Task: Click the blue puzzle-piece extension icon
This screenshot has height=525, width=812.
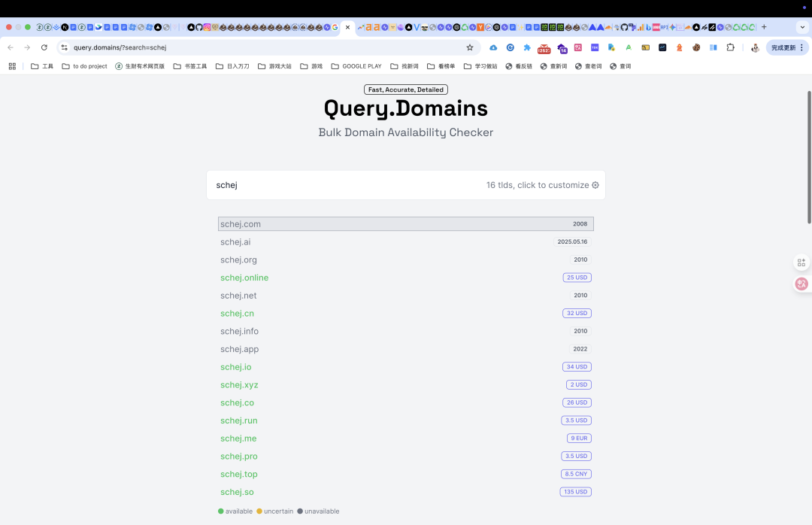Action: [x=526, y=47]
